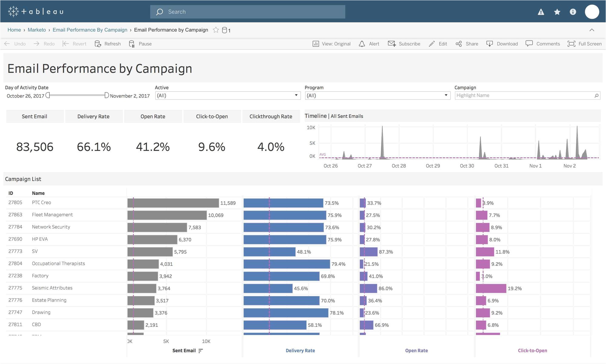Viewport: 606px width, 364px height.
Task: Open the Subscribe dialog
Action: coord(404,44)
